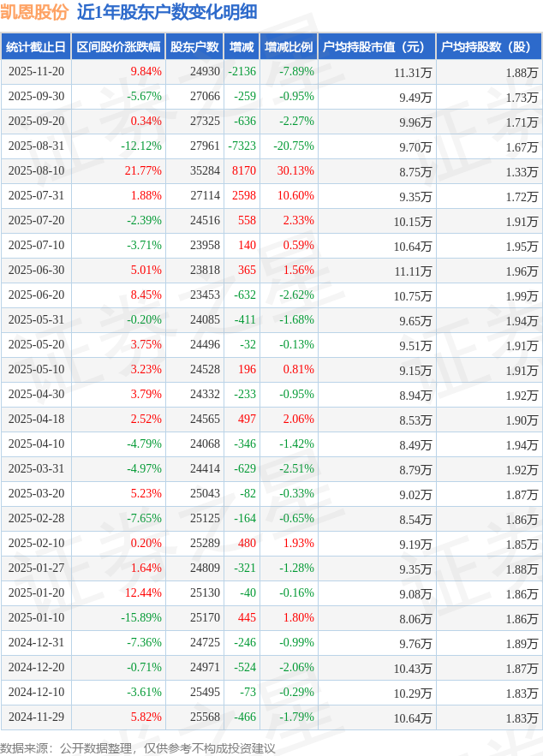Click the 统计截止日 column header

35,47
